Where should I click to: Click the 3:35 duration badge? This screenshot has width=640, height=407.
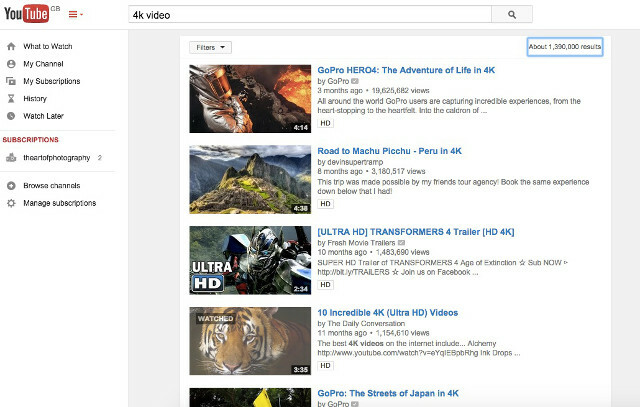[300, 370]
